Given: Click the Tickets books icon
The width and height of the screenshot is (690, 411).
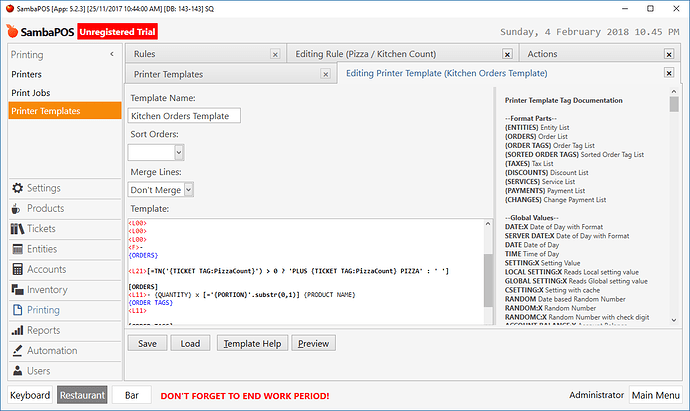Looking at the screenshot, I should (17, 229).
